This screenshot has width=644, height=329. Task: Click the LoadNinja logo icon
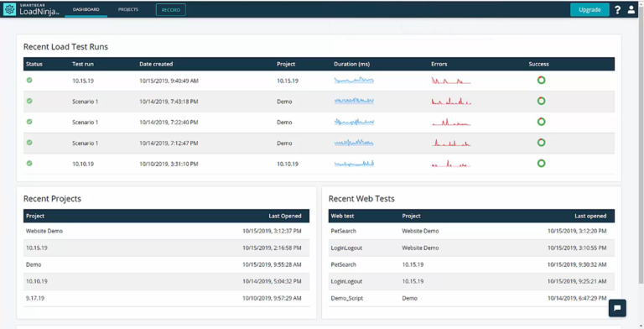9,9
